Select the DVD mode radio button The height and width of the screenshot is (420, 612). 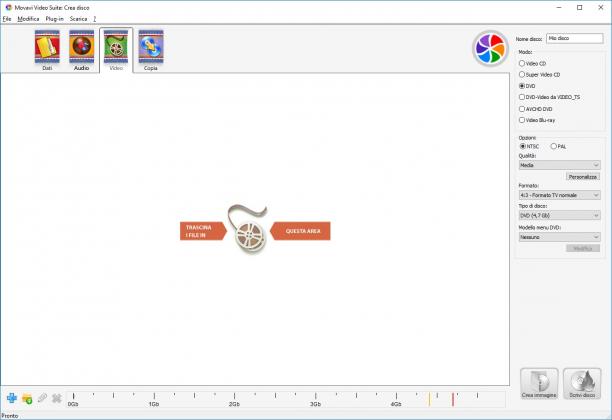tap(527, 86)
